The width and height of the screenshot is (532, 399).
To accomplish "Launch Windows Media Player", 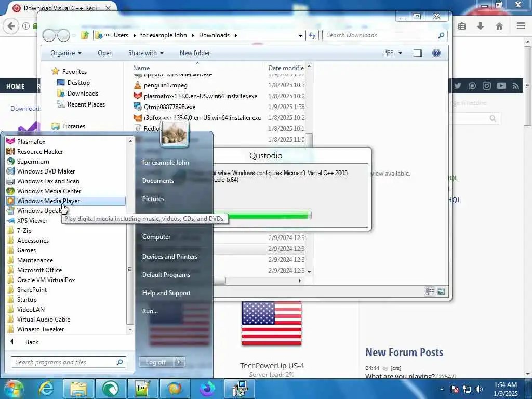I will coord(65,201).
